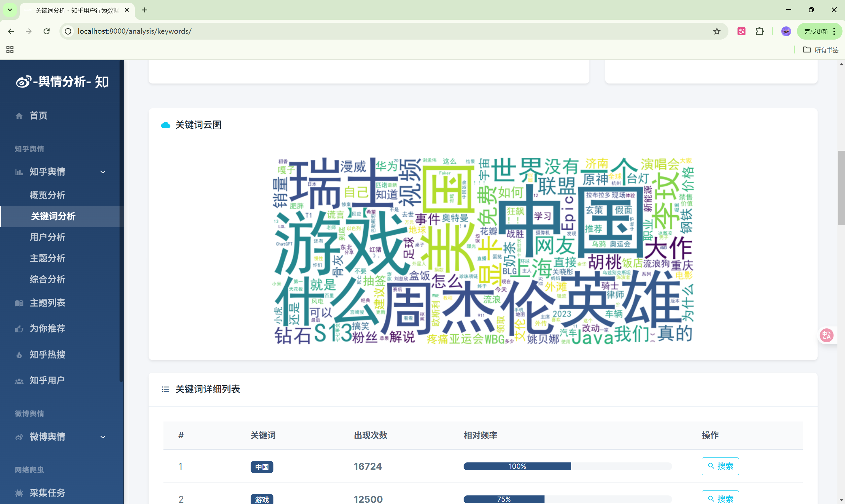Screen dimensions: 845x504
Task: Select 概览分析 submenu item
Action: [47, 195]
